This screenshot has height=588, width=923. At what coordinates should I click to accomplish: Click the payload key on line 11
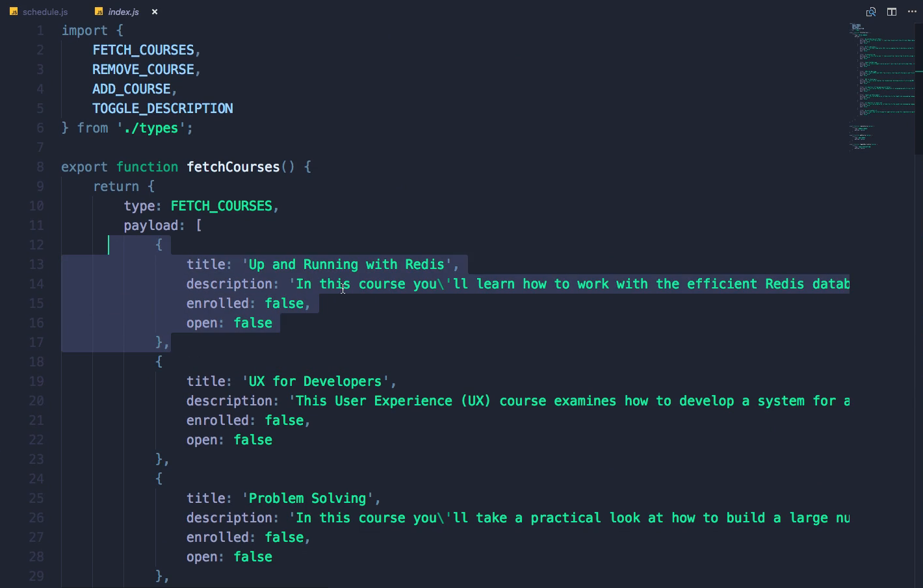[x=151, y=225]
